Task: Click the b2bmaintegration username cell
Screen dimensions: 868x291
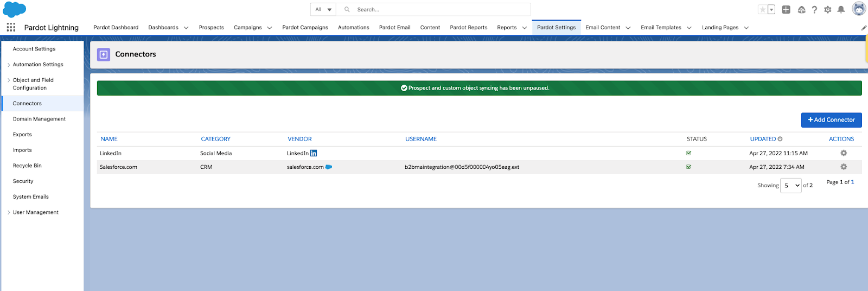Action: pos(462,167)
